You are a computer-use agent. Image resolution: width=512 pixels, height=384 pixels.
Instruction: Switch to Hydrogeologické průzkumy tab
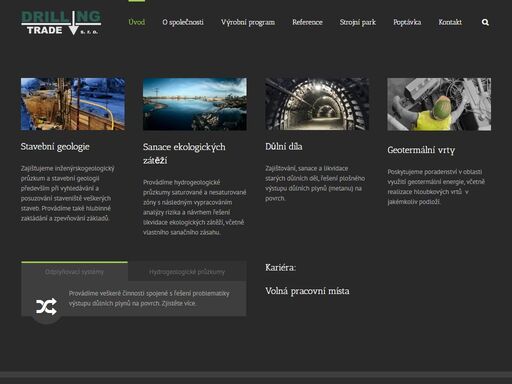[187, 272]
